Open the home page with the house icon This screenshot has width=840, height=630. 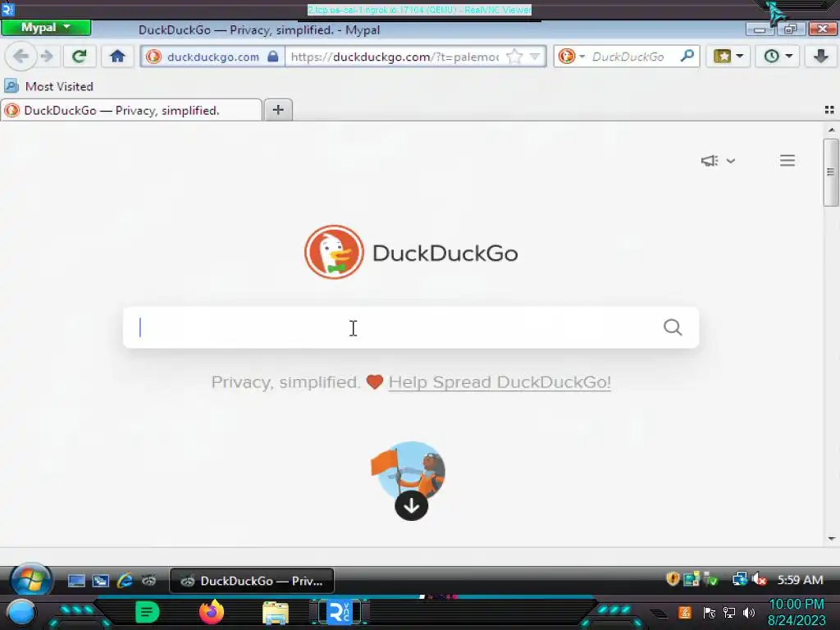point(117,57)
